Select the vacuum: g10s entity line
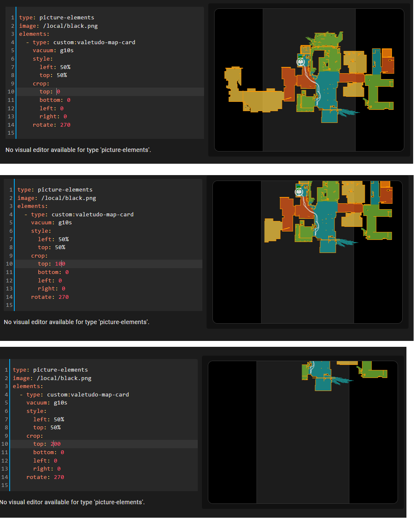The image size is (414, 532). (x=53, y=50)
